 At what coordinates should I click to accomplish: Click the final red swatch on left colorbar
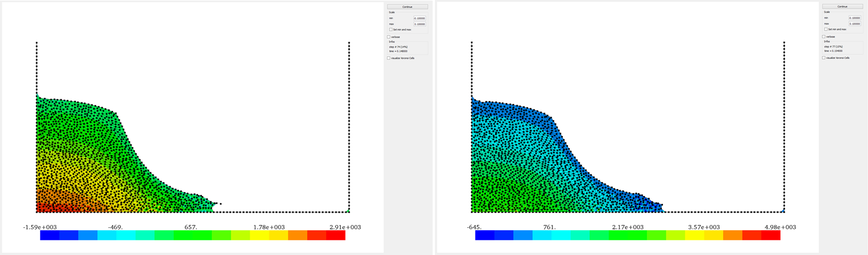tap(335, 235)
